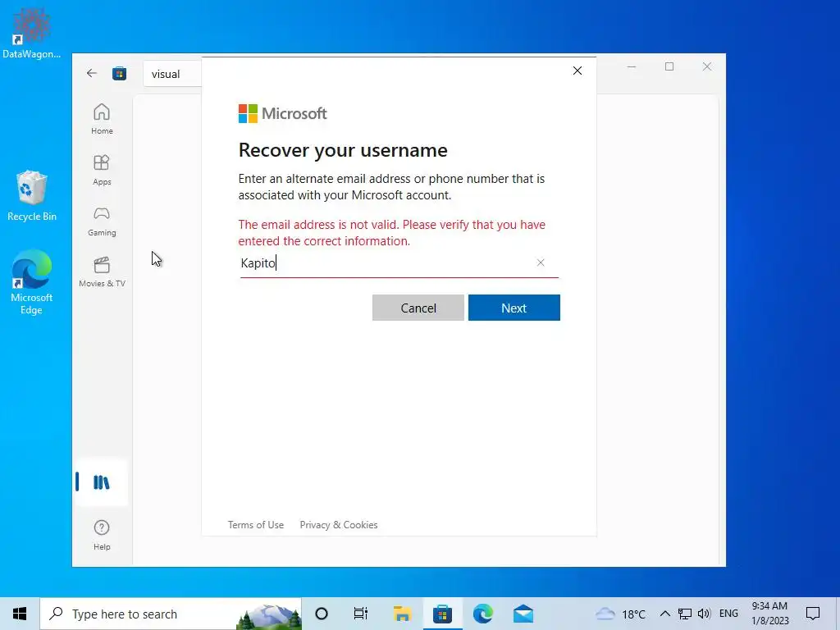Click the Store search box with 'visual'
The image size is (840, 630).
pyautogui.click(x=172, y=74)
